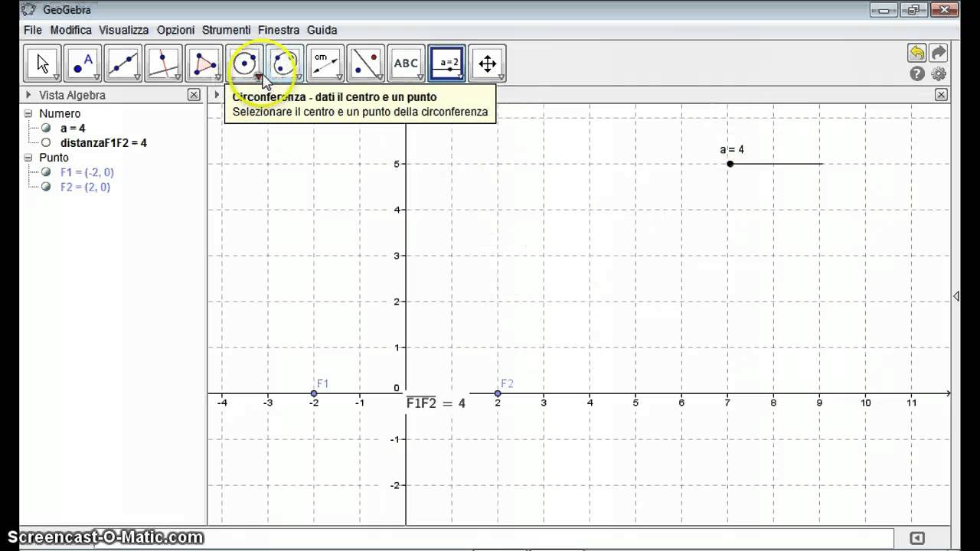Click the input help icon at bottom right

[x=917, y=538]
